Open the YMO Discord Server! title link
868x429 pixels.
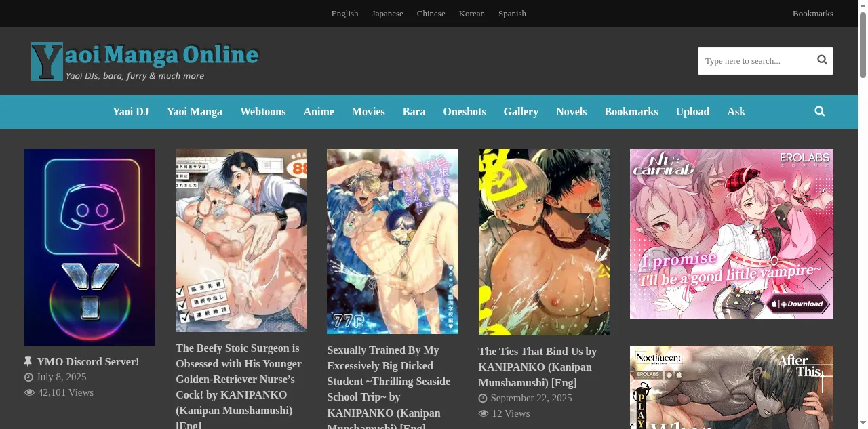(88, 362)
